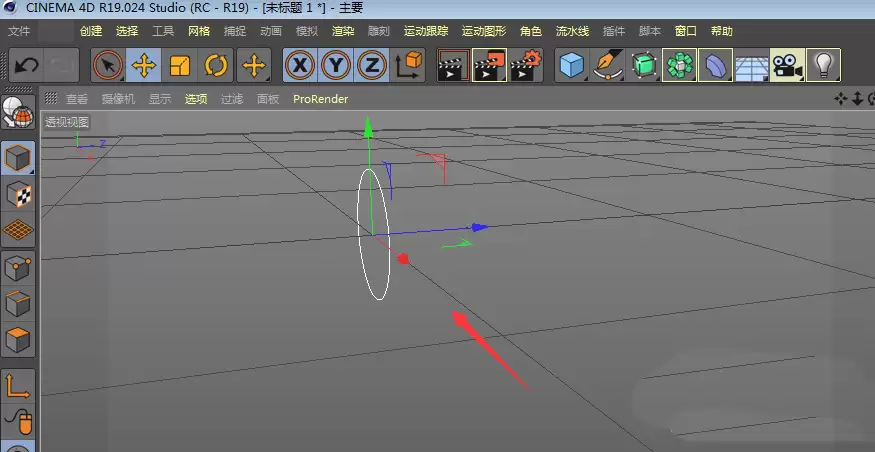Open the 雕刻 menu
The height and width of the screenshot is (452, 875).
(379, 31)
